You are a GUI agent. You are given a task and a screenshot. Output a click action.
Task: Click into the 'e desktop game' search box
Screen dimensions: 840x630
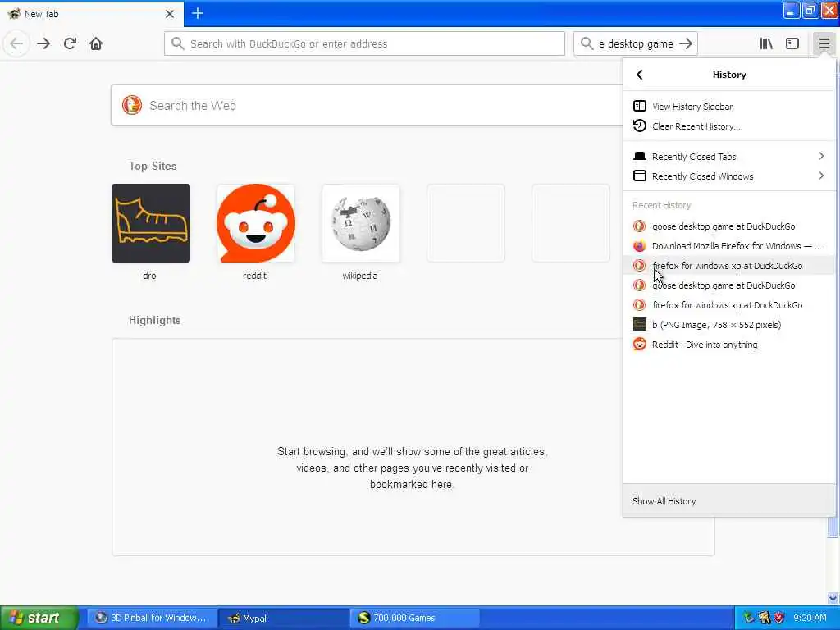[x=636, y=43]
